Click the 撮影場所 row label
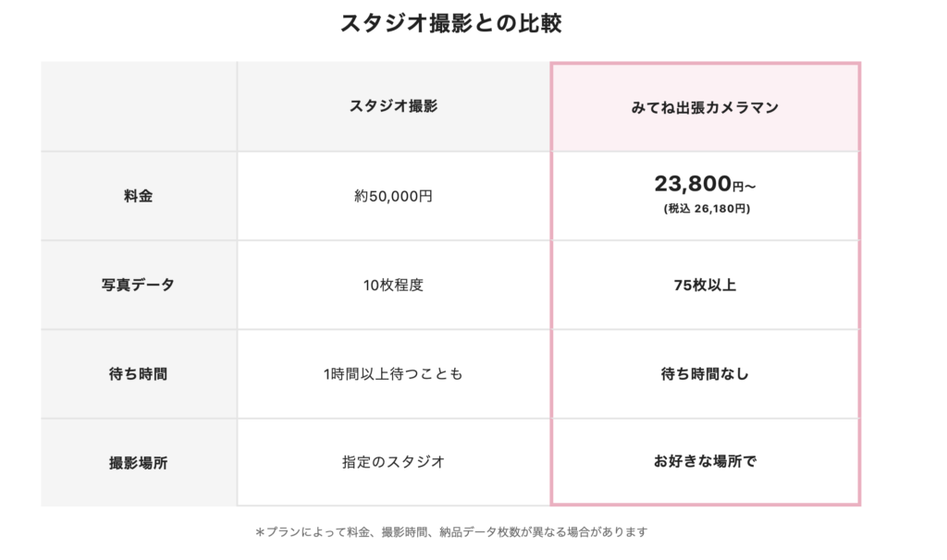 pyautogui.click(x=139, y=463)
